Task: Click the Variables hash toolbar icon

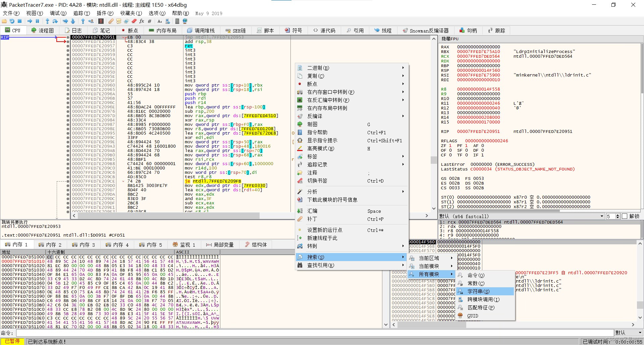Action: (150, 21)
